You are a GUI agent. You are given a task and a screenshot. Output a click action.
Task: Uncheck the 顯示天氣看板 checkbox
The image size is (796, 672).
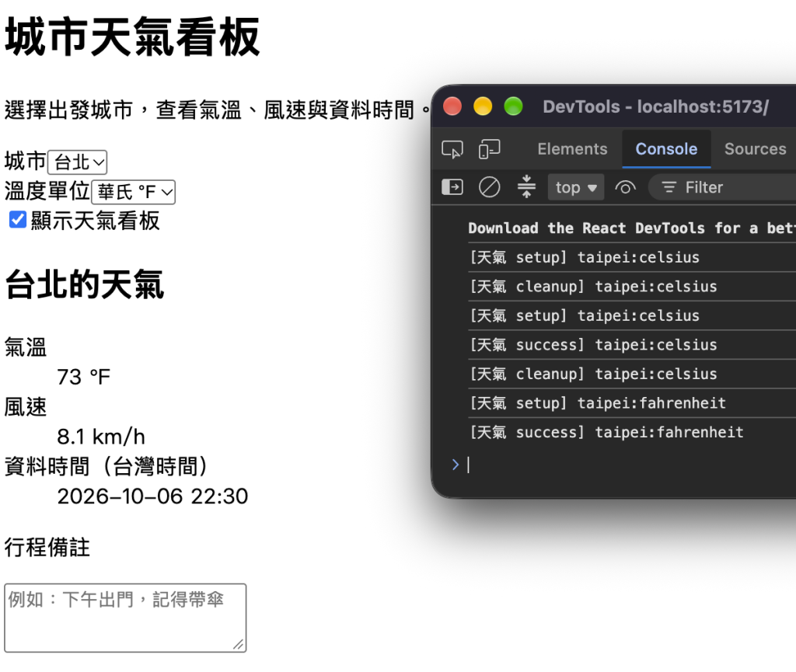click(x=18, y=220)
